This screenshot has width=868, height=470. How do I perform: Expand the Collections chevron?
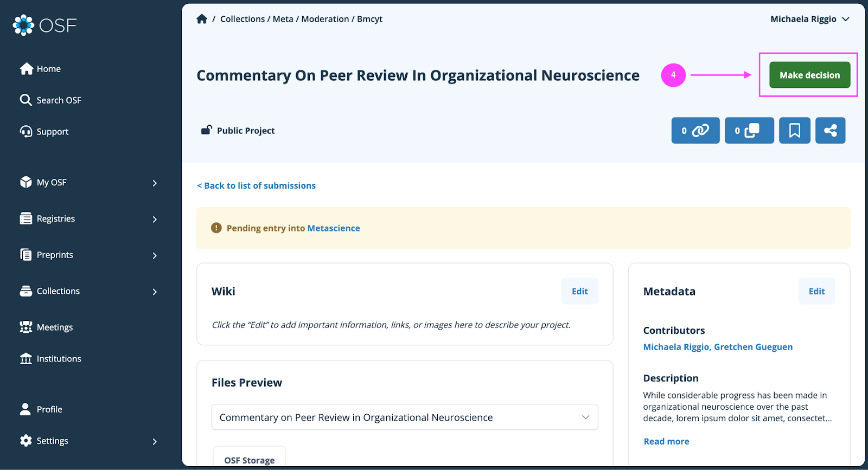click(155, 292)
